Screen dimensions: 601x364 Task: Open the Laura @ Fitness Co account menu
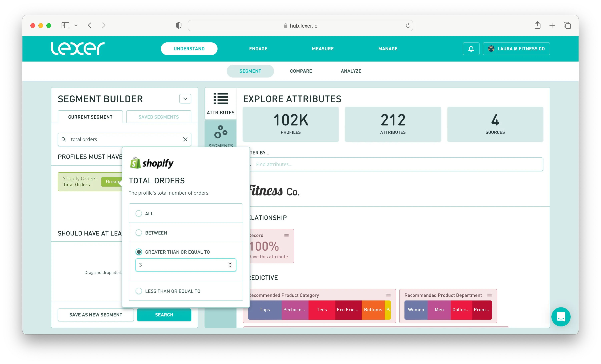pyautogui.click(x=516, y=49)
